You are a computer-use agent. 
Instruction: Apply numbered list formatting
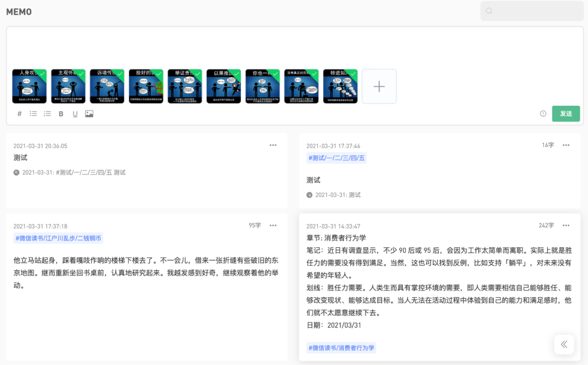click(x=47, y=114)
